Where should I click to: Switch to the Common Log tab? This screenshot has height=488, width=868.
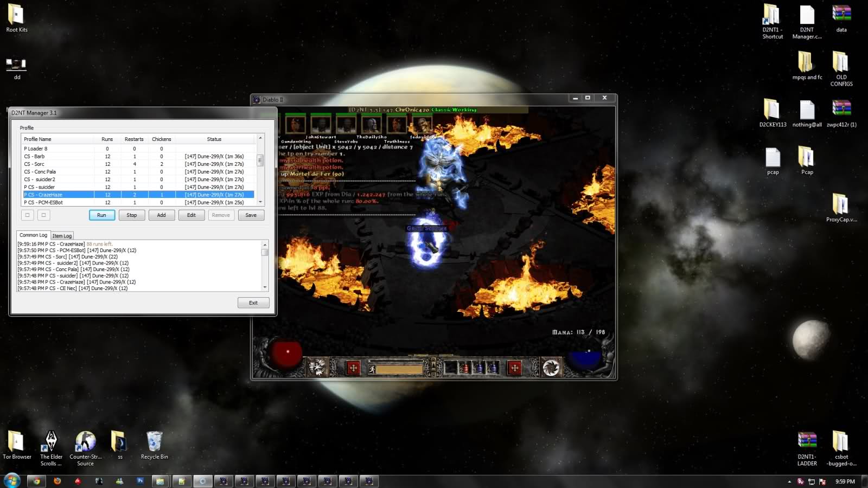click(34, 235)
